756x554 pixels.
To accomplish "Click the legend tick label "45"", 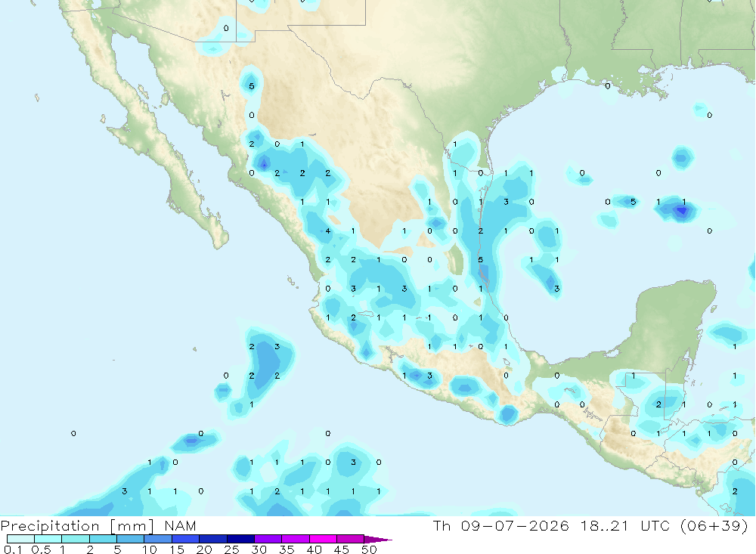I will tap(342, 549).
